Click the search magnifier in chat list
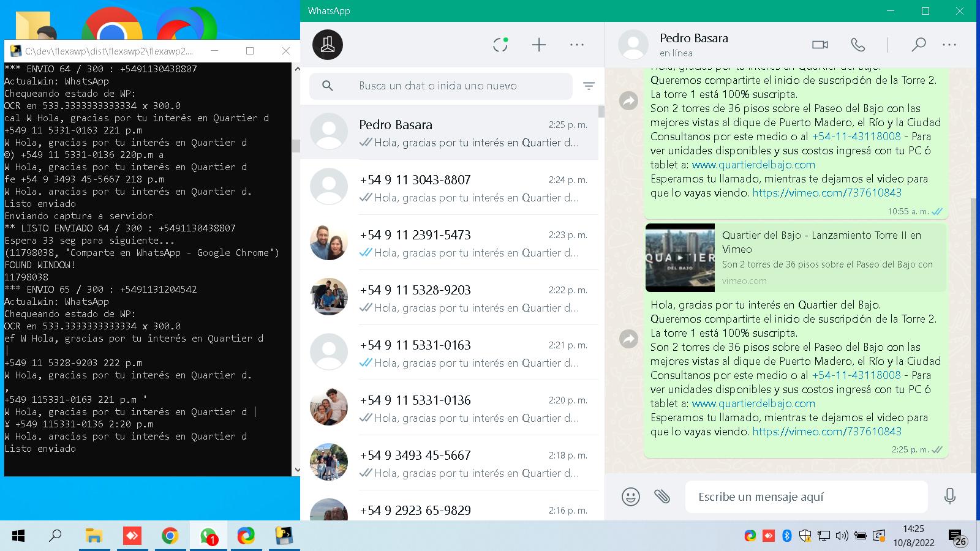 (x=328, y=86)
